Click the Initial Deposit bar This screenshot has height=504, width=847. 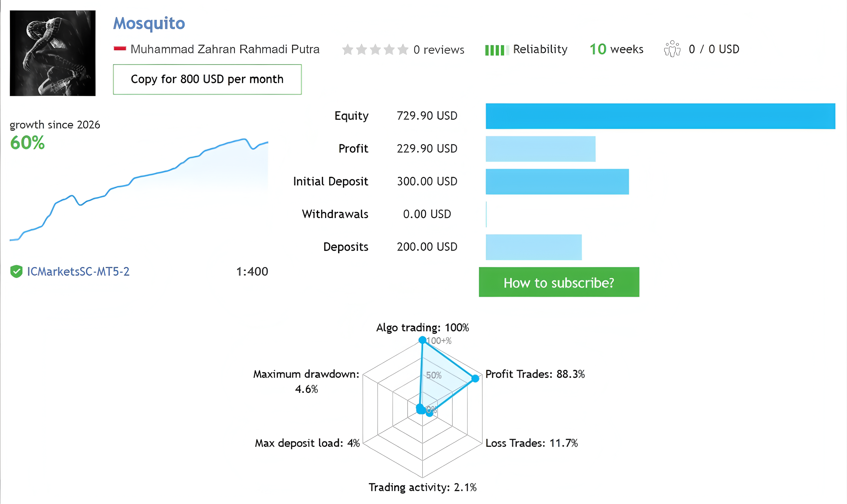coord(557,182)
